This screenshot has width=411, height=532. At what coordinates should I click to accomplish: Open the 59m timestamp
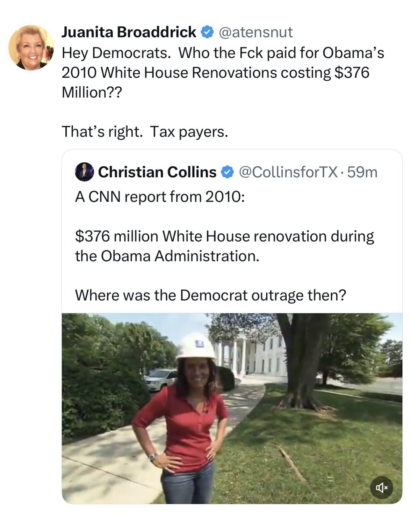coord(362,172)
